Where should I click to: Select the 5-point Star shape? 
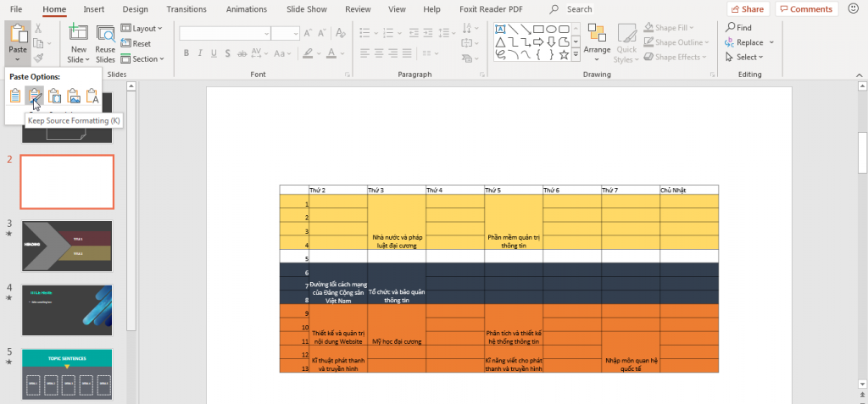click(x=564, y=55)
